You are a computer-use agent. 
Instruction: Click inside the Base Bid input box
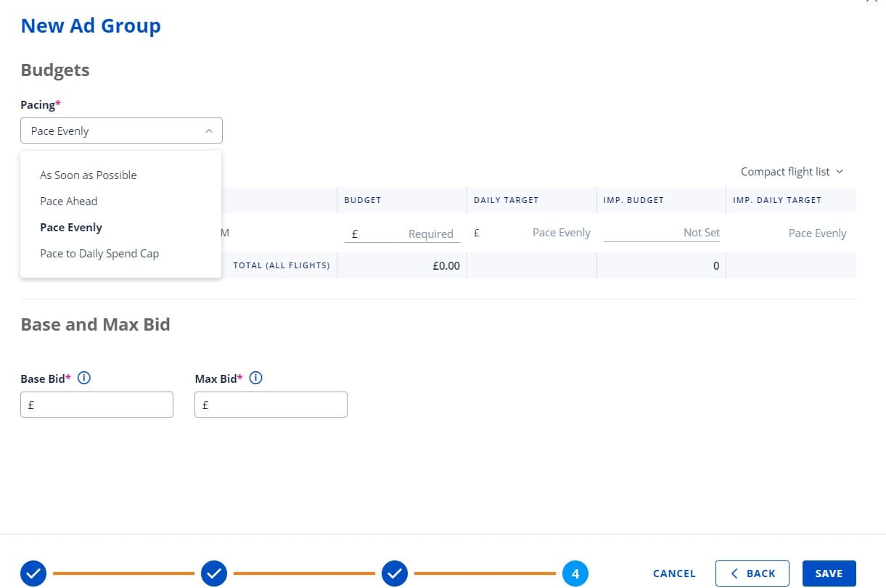[x=97, y=405]
